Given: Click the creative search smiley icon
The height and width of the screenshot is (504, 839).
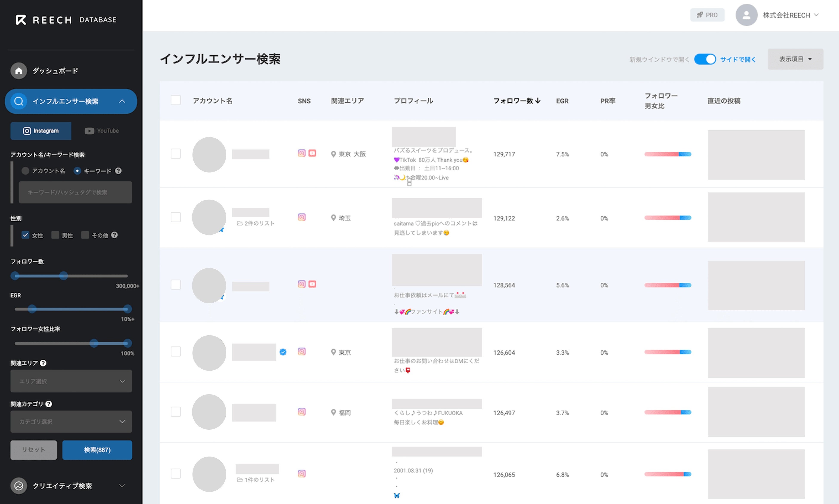Looking at the screenshot, I should [19, 486].
